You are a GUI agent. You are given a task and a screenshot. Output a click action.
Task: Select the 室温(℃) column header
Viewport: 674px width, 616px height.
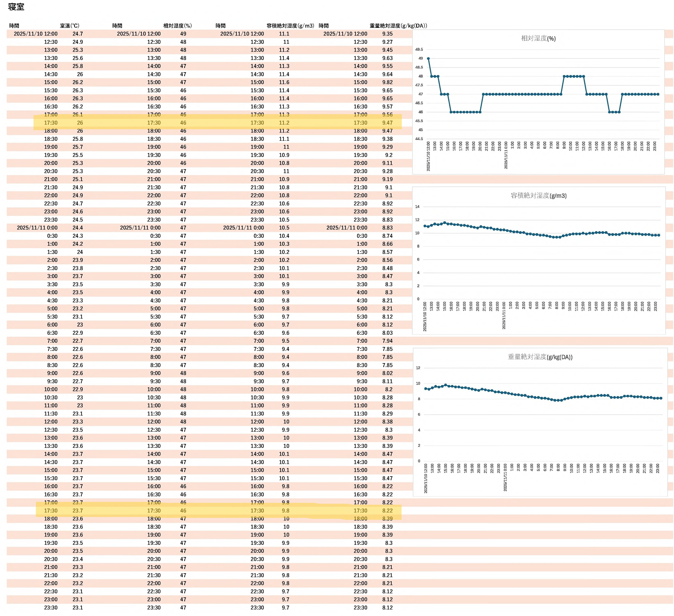70,26
